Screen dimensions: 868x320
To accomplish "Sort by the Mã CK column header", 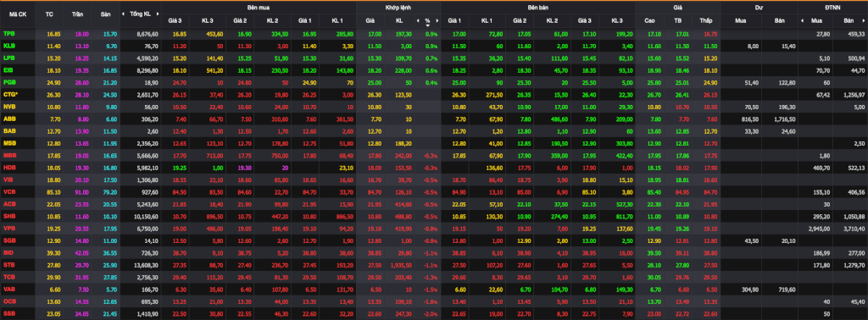I will 17,14.
